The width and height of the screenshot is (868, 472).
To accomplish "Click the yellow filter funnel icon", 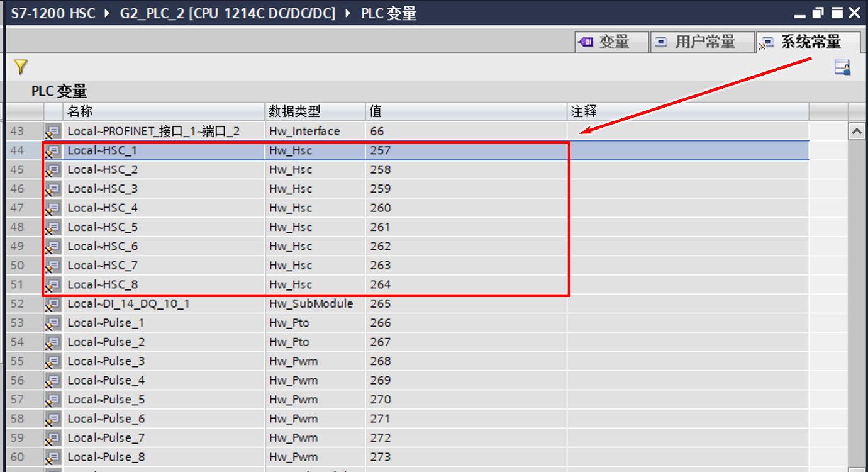I will click(21, 67).
